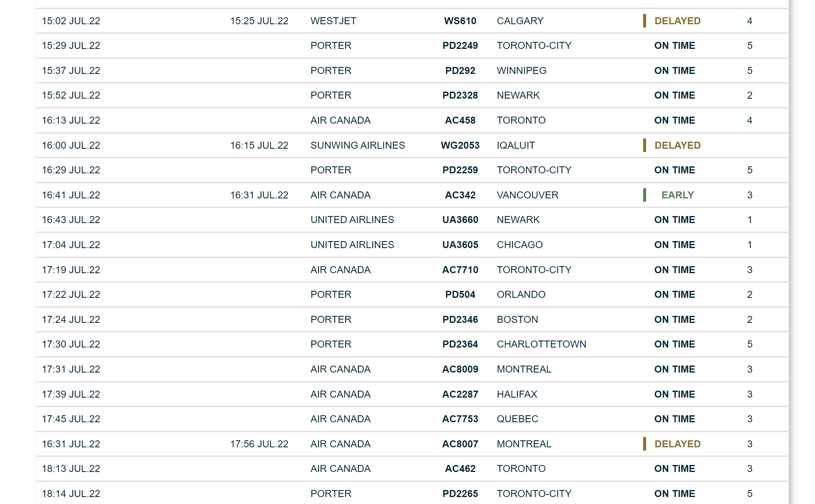This screenshot has width=815, height=504.
Task: Open flight number PD2249 to Toronto-City
Action: [x=460, y=46]
